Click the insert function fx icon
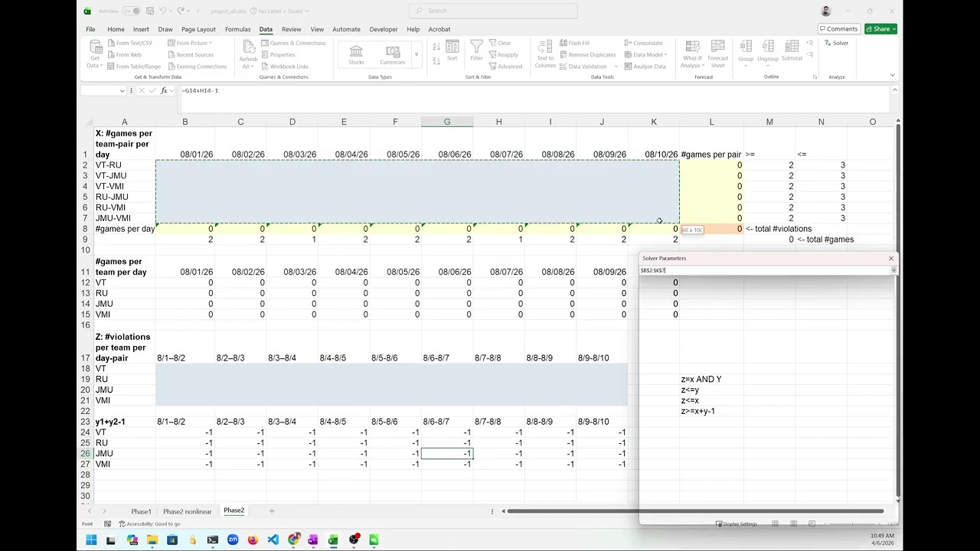Image resolution: width=980 pixels, height=551 pixels. pos(164,90)
